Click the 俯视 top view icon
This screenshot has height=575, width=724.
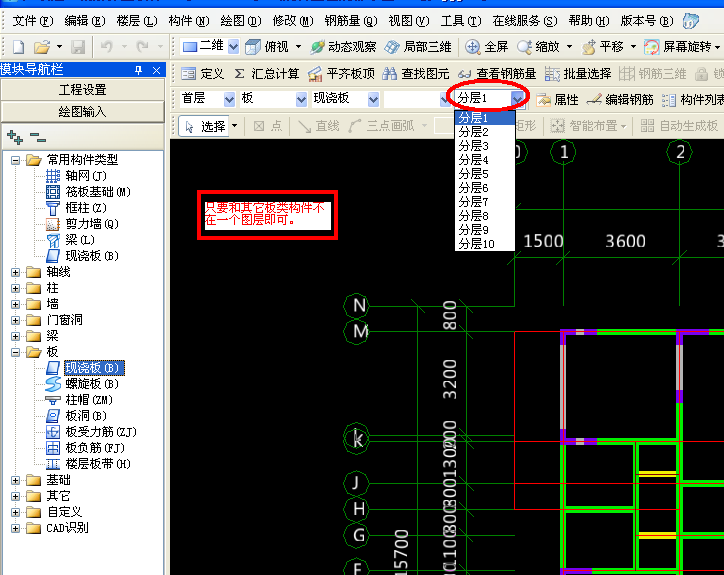(x=253, y=47)
